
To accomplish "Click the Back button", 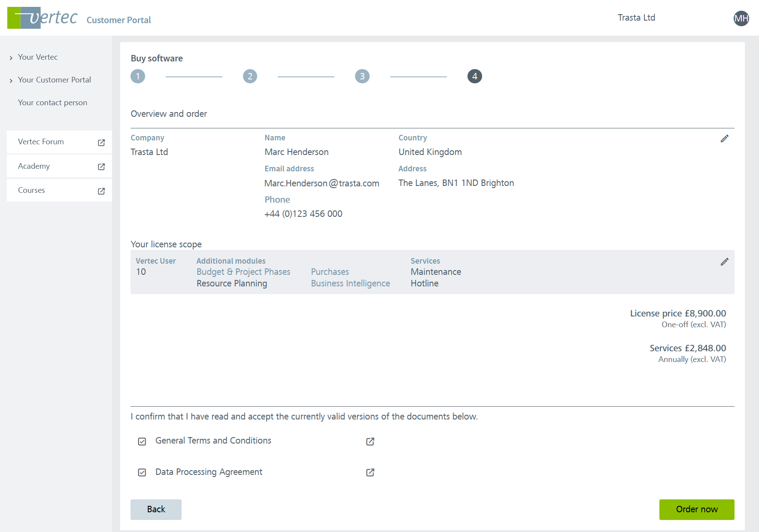I will 156,509.
